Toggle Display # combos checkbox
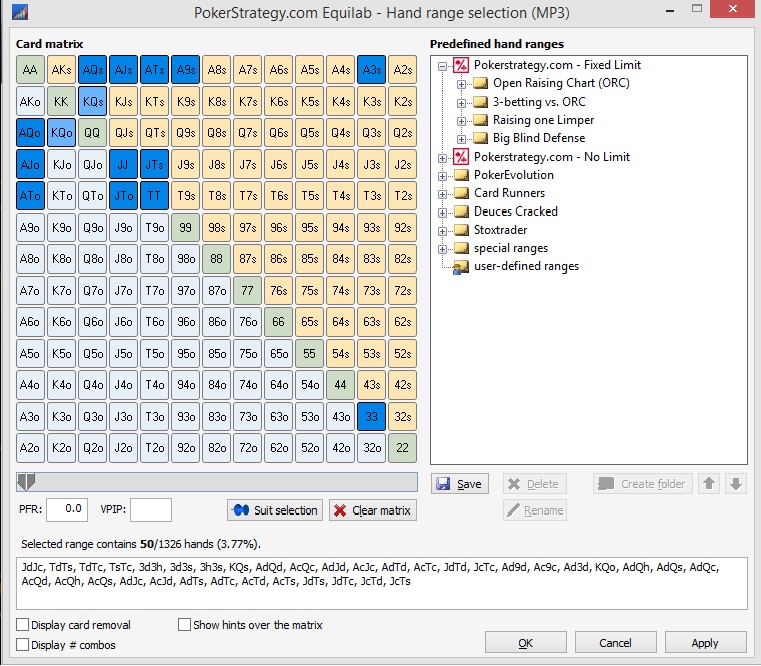The image size is (761, 666). click(22, 645)
